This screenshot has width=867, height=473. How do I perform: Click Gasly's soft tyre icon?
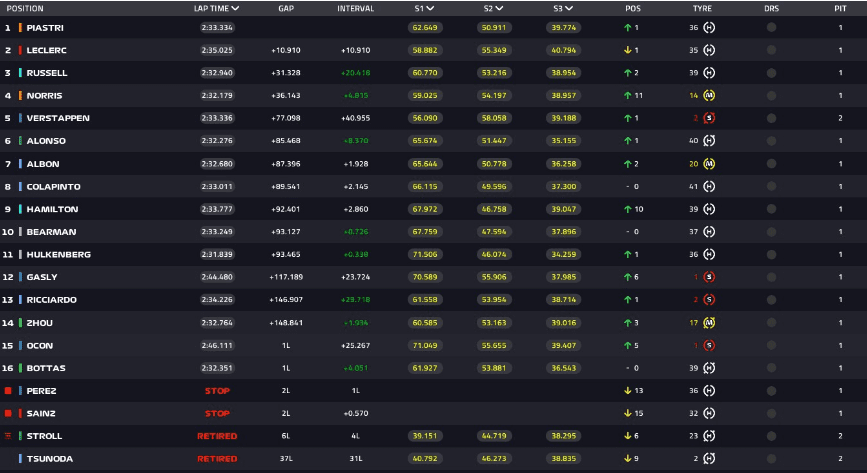pyautogui.click(x=709, y=277)
